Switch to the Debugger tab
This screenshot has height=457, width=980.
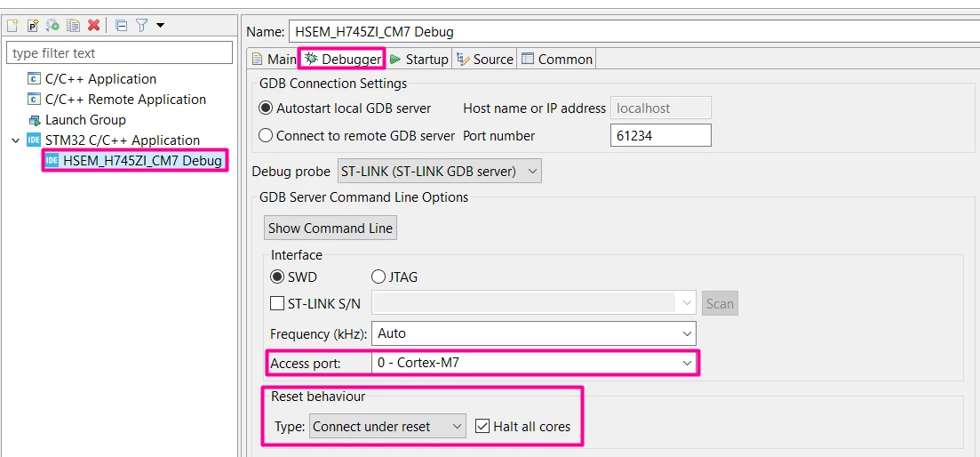coord(342,60)
